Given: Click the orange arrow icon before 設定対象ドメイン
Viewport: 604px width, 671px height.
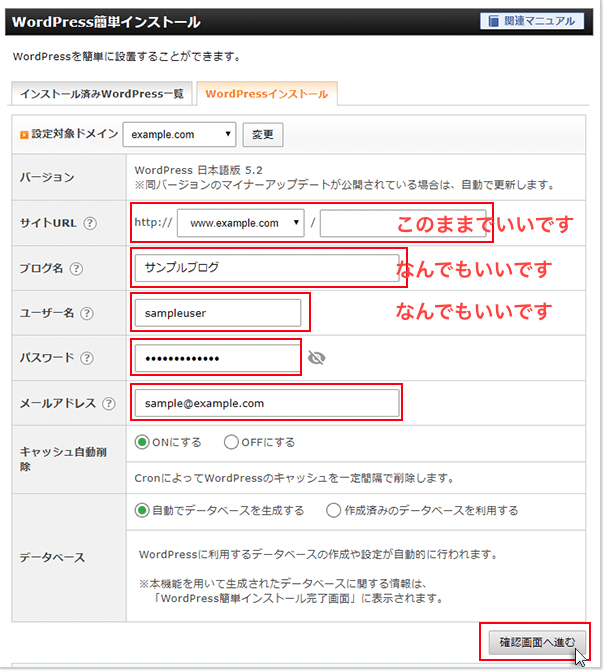Looking at the screenshot, I should [x=24, y=135].
